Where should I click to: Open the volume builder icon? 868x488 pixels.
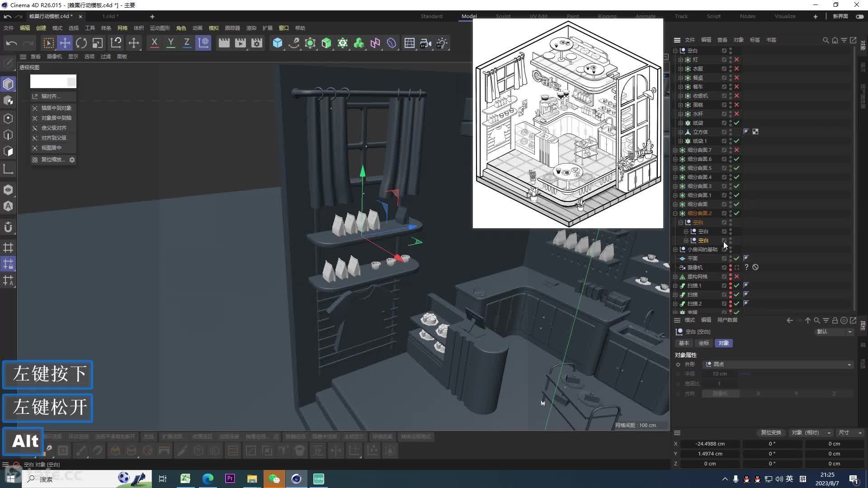click(359, 43)
